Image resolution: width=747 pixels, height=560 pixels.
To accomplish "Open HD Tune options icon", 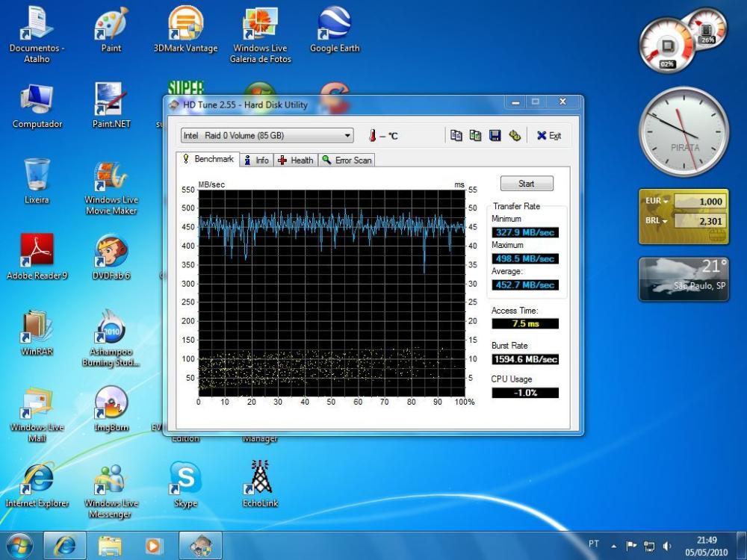I will click(514, 135).
